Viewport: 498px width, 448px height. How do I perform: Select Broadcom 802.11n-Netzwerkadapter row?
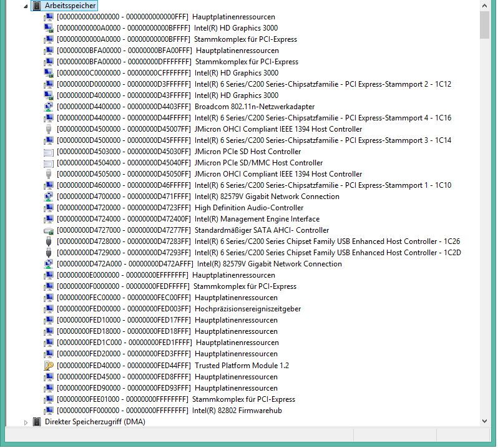(x=185, y=107)
